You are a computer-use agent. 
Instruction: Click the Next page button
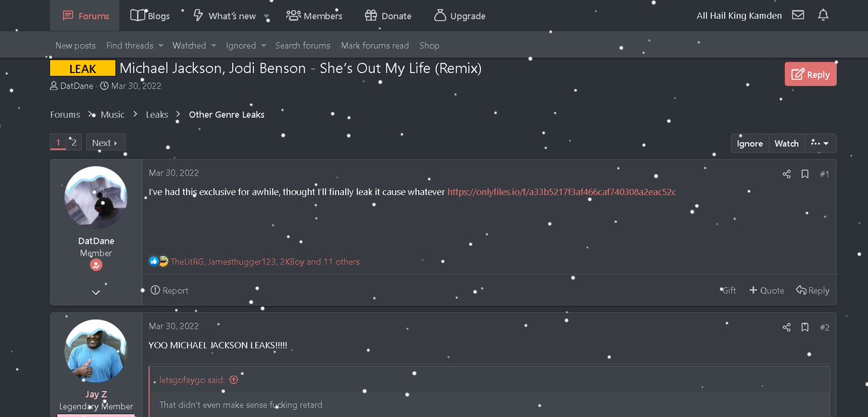click(105, 142)
